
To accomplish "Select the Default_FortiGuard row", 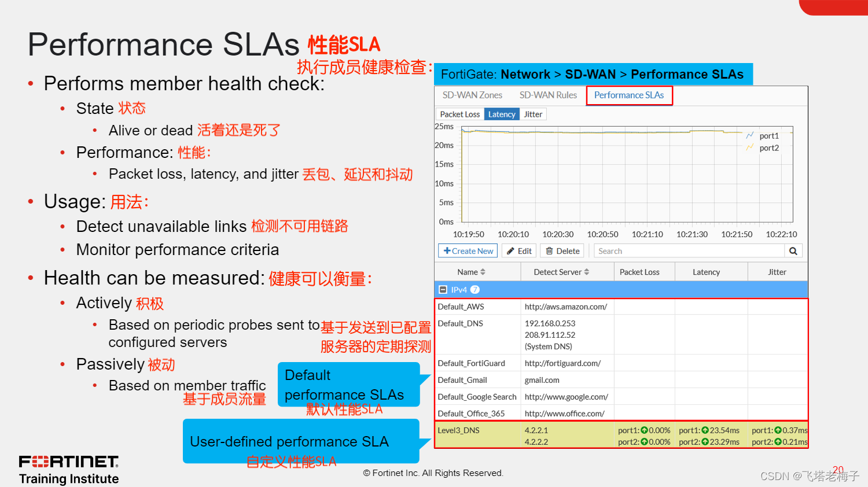I will (621, 363).
